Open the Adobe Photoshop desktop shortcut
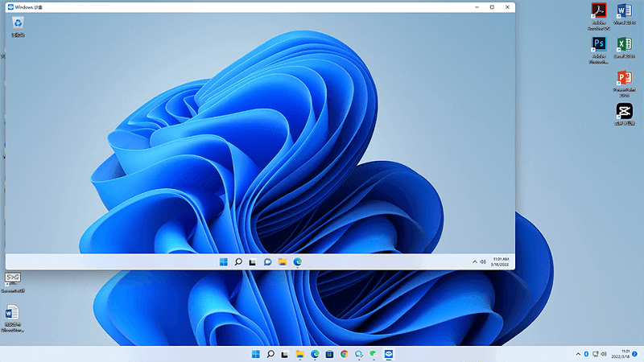The height and width of the screenshot is (362, 644). (x=598, y=44)
